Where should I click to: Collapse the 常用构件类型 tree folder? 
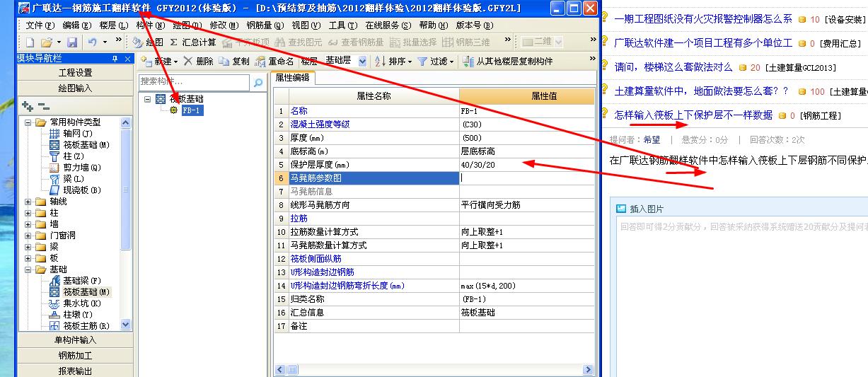(29, 122)
